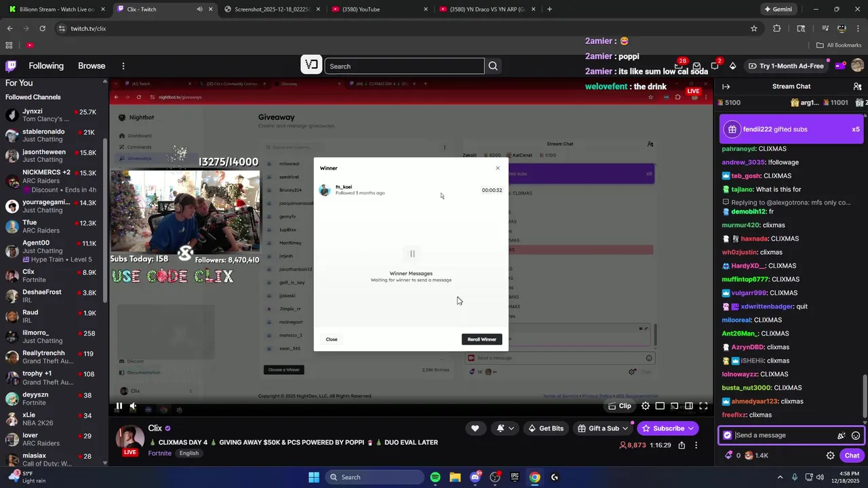Open the Windows Start menu
The width and height of the screenshot is (868, 488).
314,477
